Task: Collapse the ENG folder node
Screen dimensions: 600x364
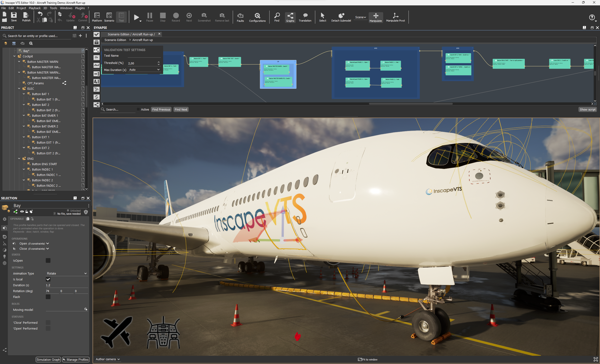Action: (19, 159)
